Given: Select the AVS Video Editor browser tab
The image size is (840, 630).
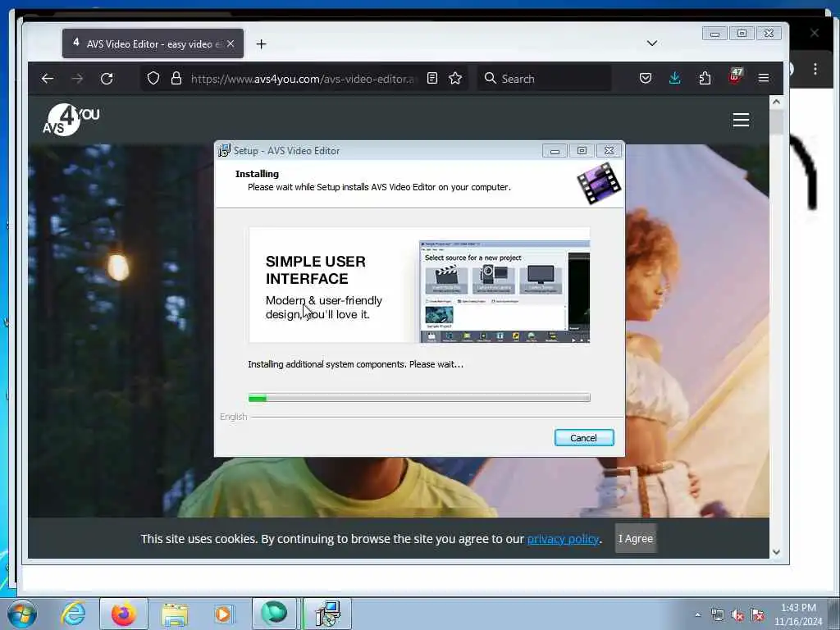Looking at the screenshot, I should [x=153, y=43].
